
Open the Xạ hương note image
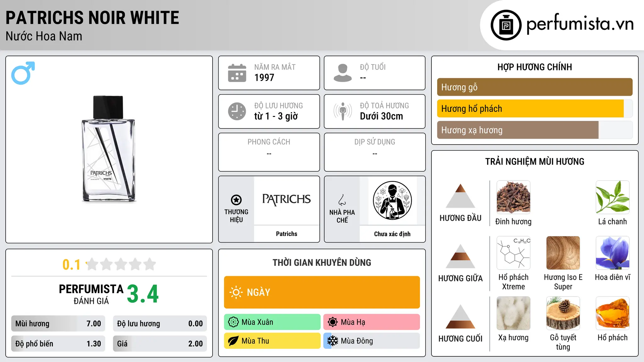(x=514, y=313)
